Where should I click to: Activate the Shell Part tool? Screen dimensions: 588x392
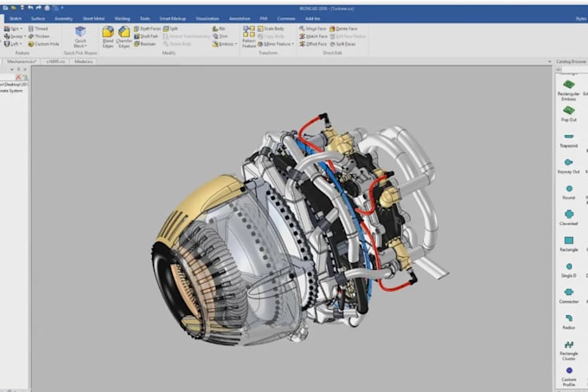[x=146, y=36]
